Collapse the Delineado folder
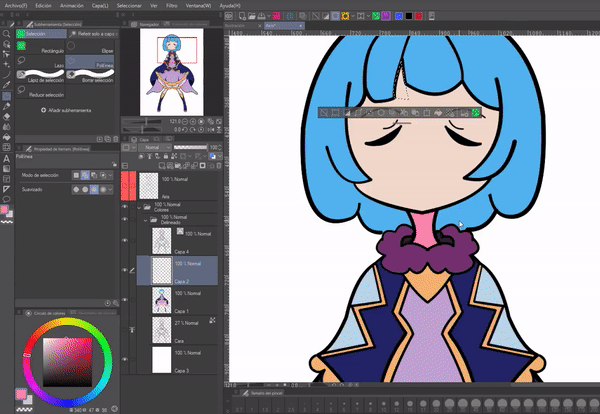Viewport: 600px width, 414px height. click(x=145, y=220)
